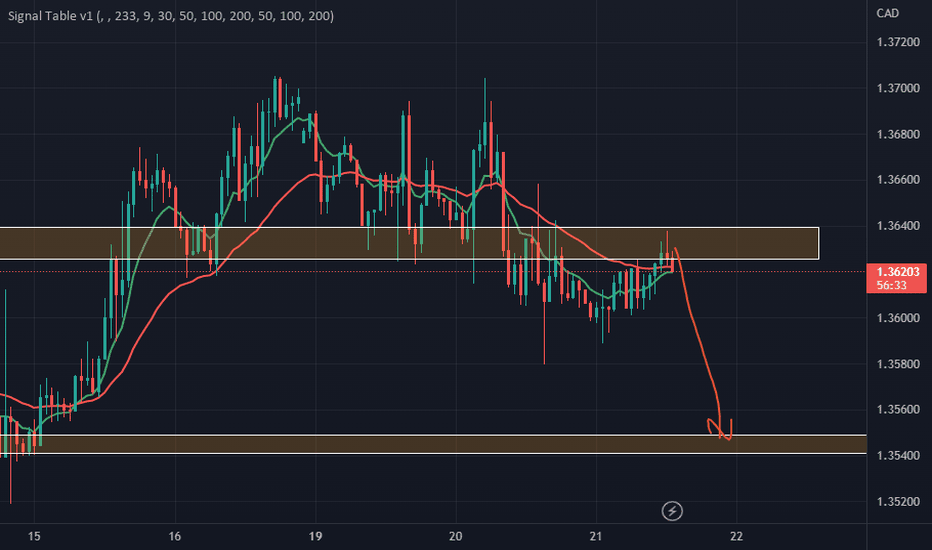
Task: Click the 1.35200 price axis label
Action: click(898, 502)
